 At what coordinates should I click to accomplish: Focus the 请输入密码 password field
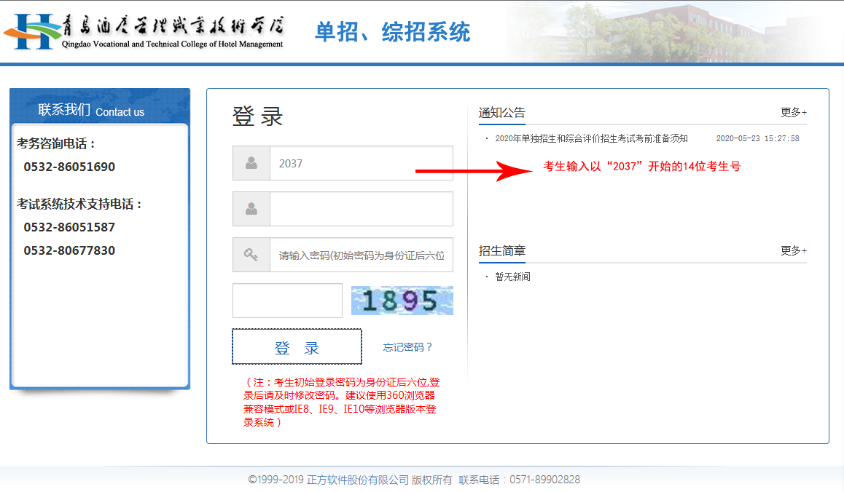pyautogui.click(x=360, y=255)
